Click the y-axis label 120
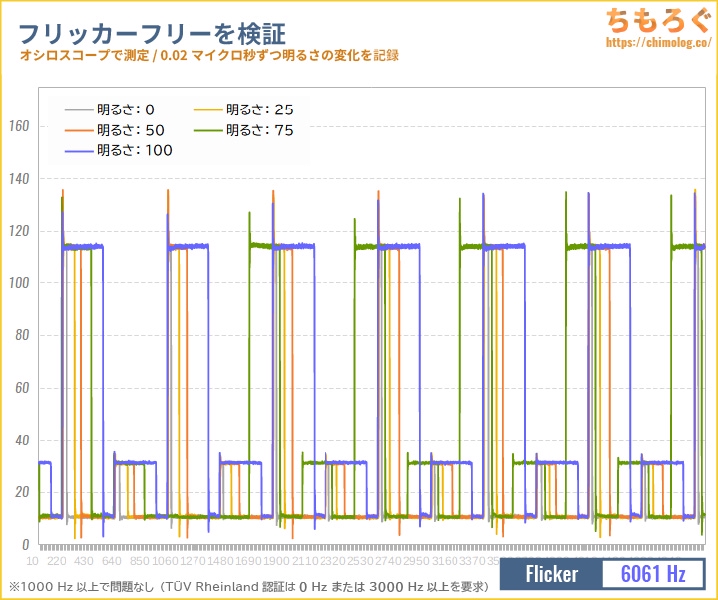 click(19, 231)
